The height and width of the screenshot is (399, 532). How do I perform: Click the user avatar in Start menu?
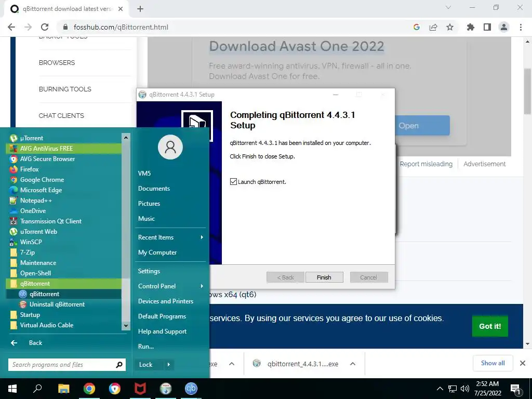[170, 147]
